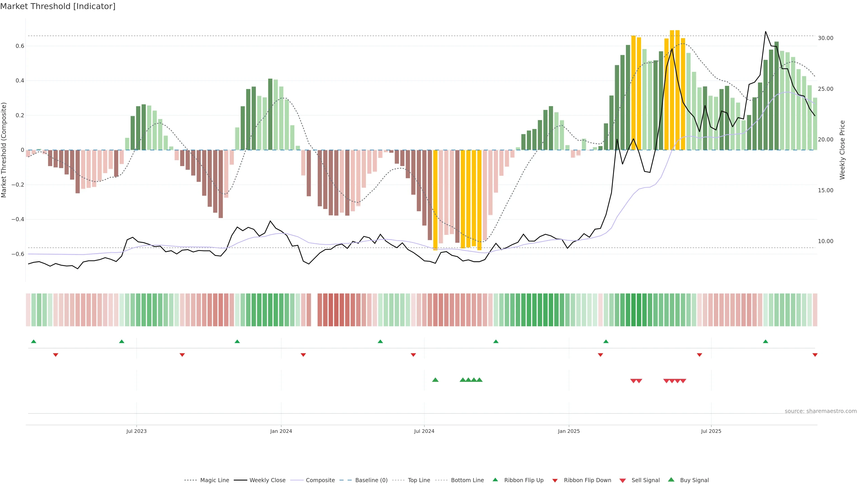Toggle Composite series in legend
The width and height of the screenshot is (868, 488).
point(320,480)
